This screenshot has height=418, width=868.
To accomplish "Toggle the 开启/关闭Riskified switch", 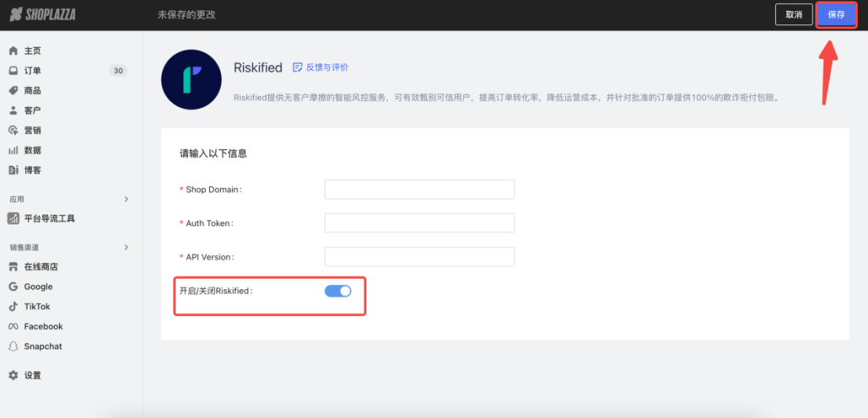I will pyautogui.click(x=337, y=291).
